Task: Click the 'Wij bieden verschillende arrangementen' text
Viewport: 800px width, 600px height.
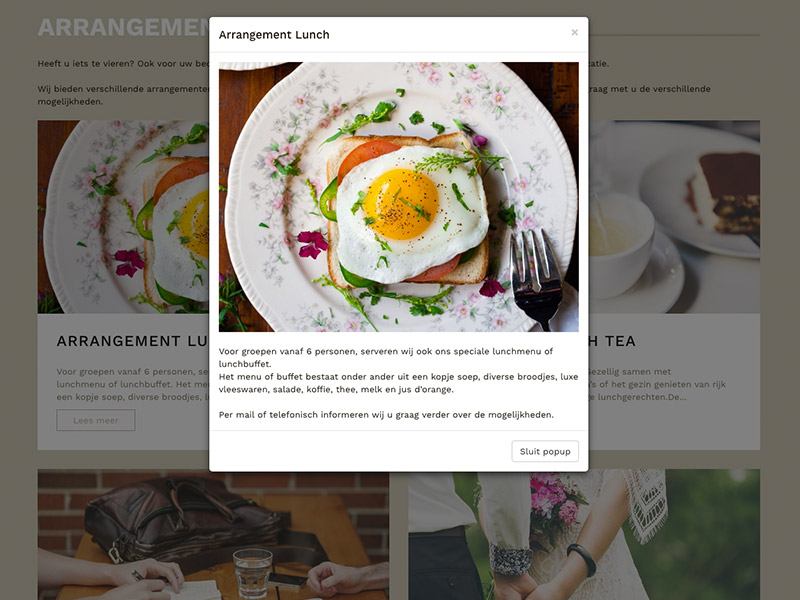Action: [x=123, y=95]
